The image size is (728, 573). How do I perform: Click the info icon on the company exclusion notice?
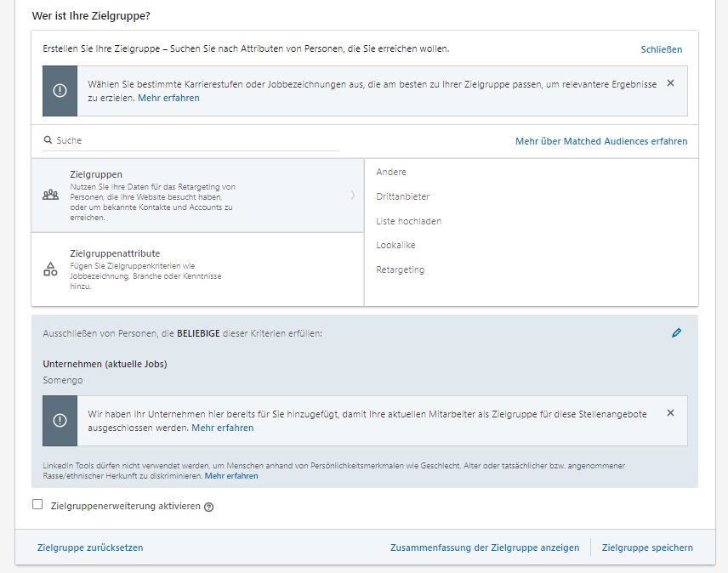60,419
